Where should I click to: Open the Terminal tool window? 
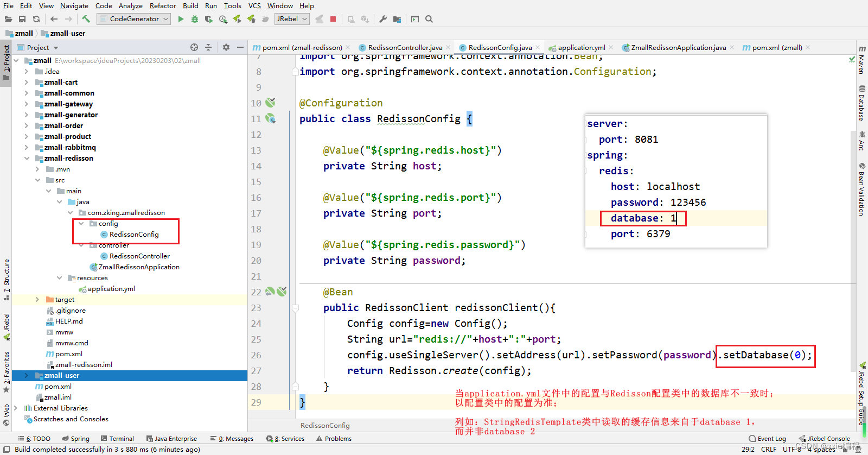coord(117,439)
